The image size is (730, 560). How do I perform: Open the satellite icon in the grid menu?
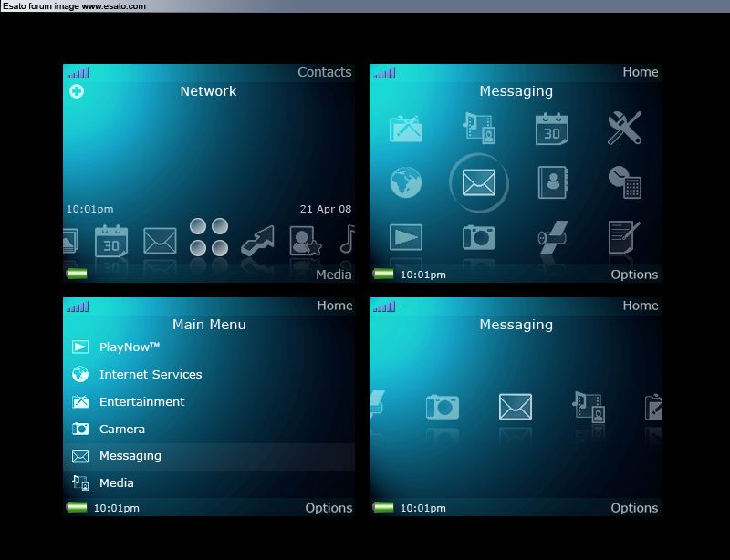point(552,237)
